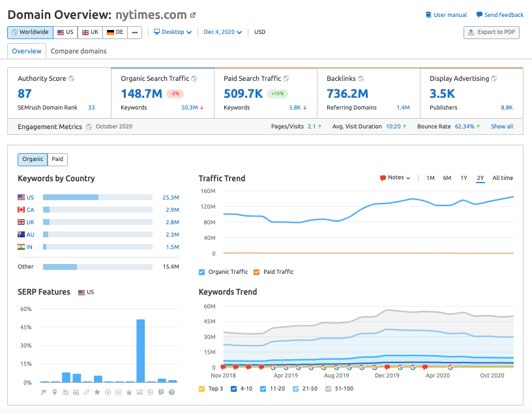Click the Organic Search Traffic info icon
This screenshot has width=532, height=414.
tap(194, 78)
